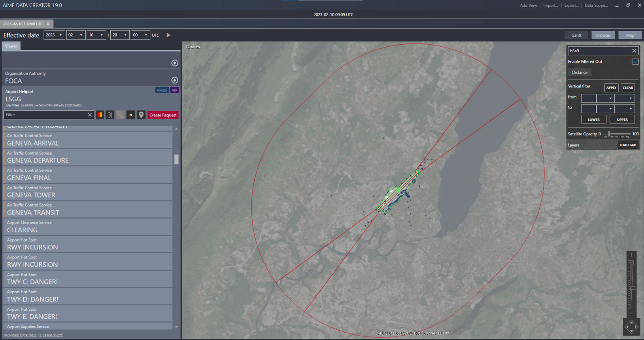644x340 pixels.
Task: Toggle the AMDB badge
Action: [x=162, y=90]
